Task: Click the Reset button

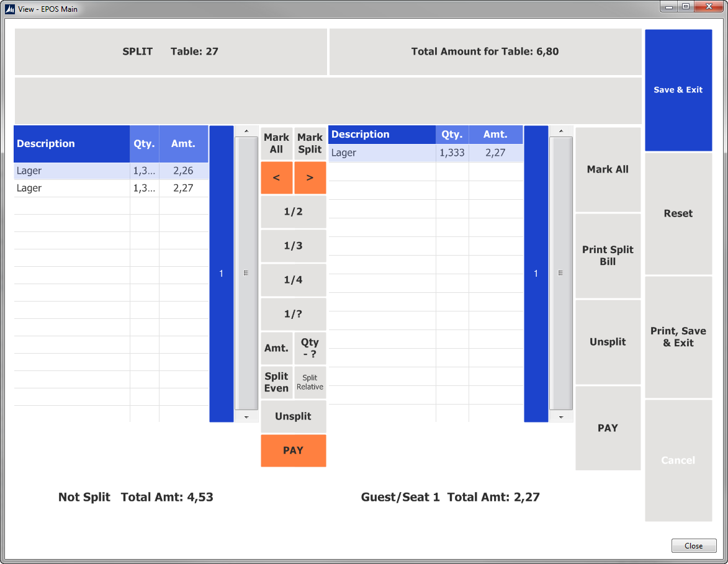Action: click(678, 213)
